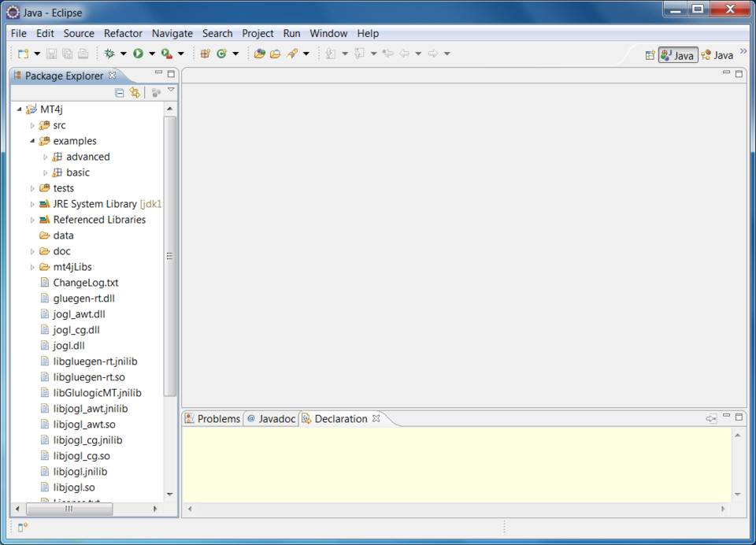Click the Run External Tools icon

166,54
